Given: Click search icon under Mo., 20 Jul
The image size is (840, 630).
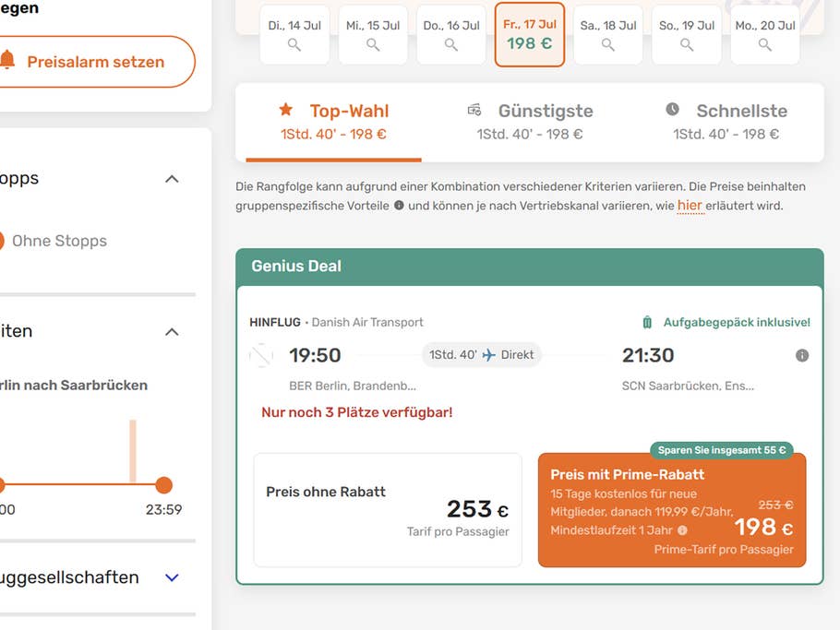Looking at the screenshot, I should tap(765, 44).
